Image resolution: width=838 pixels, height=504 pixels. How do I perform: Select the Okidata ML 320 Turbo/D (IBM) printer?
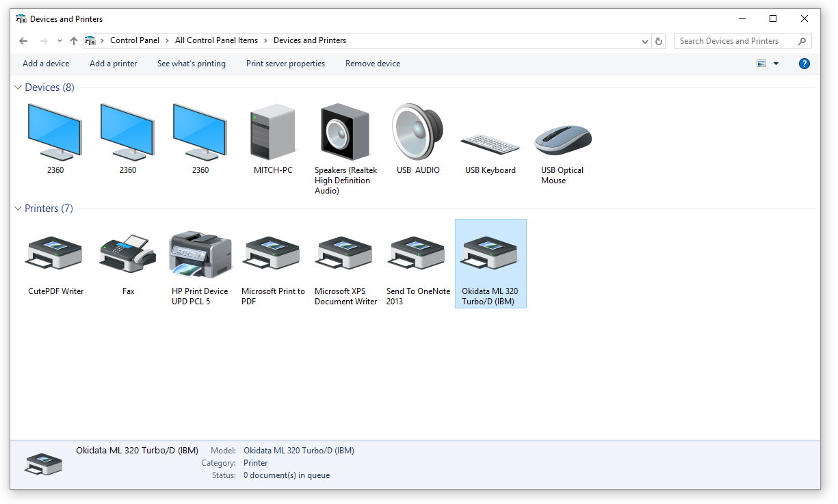tap(490, 263)
